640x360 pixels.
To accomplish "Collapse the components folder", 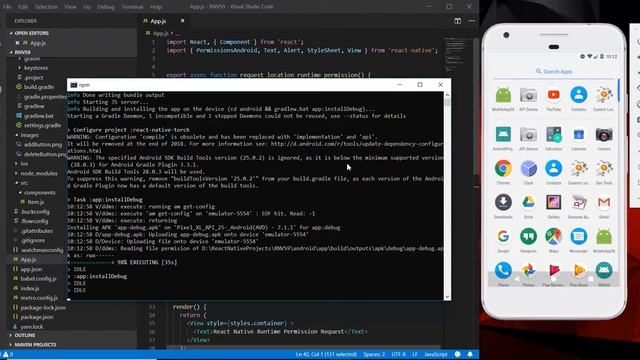I will [39, 193].
